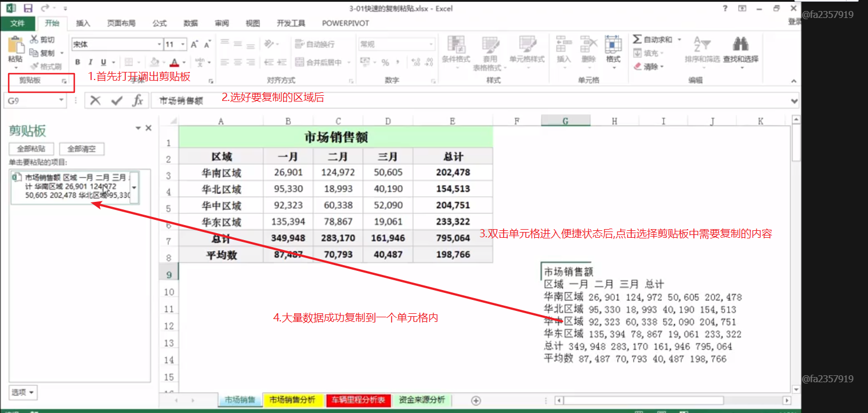Collapse the ribbon with the up chevron

794,82
